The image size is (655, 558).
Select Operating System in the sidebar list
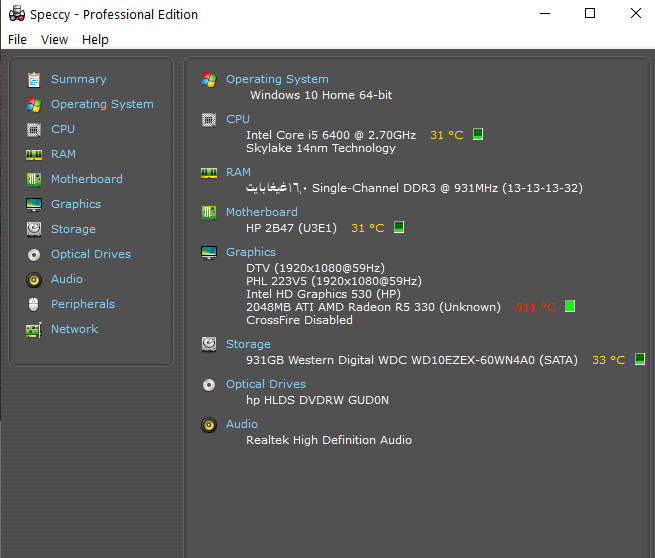pyautogui.click(x=102, y=104)
